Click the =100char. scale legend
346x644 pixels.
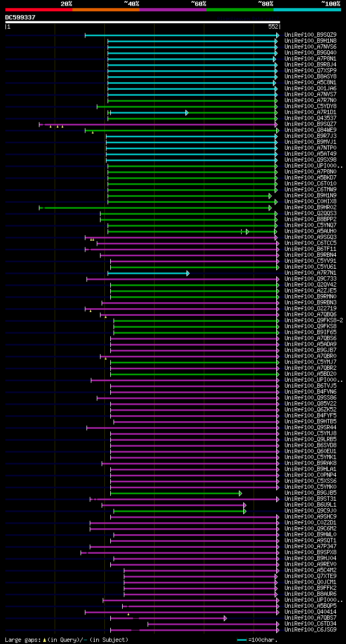pyautogui.click(x=257, y=640)
